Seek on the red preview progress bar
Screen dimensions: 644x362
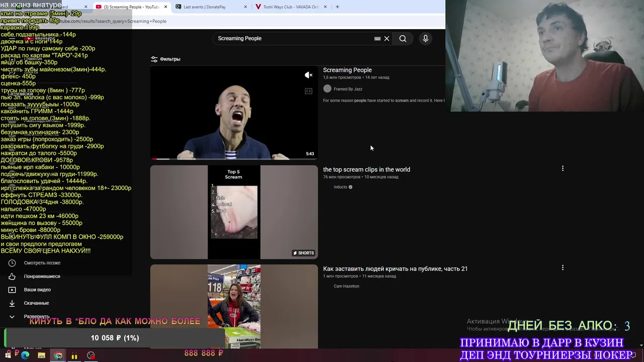(x=234, y=158)
